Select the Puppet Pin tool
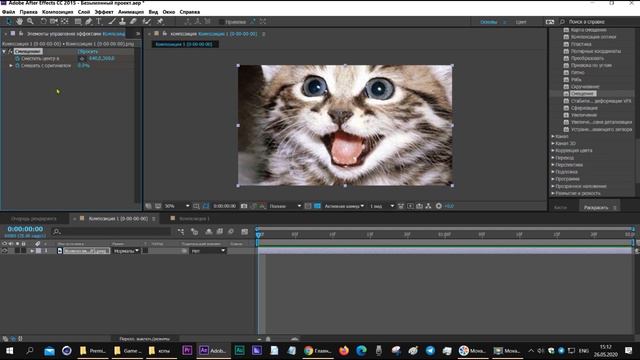The width and height of the screenshot is (640, 360). coord(160,22)
